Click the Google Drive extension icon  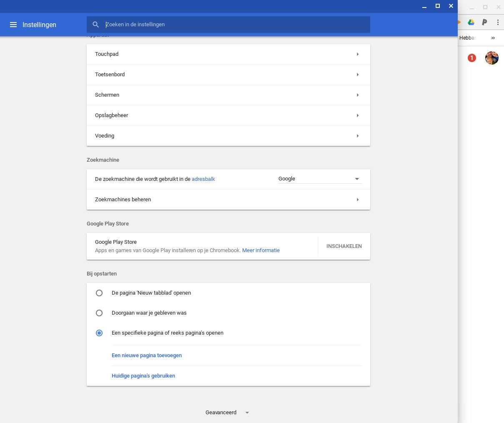pos(471,22)
